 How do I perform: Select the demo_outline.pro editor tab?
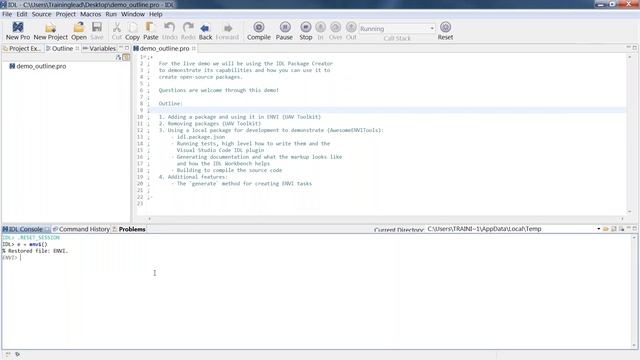pyautogui.click(x=164, y=48)
